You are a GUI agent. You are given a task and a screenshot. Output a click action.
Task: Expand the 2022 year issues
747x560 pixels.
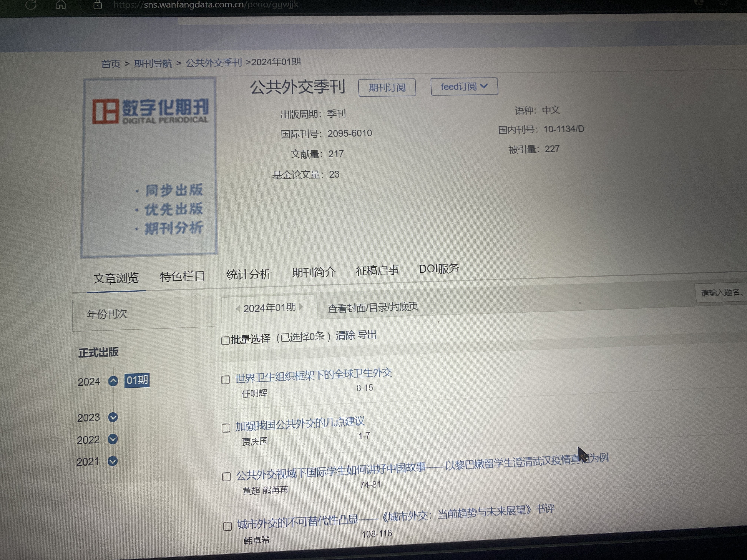coord(112,439)
